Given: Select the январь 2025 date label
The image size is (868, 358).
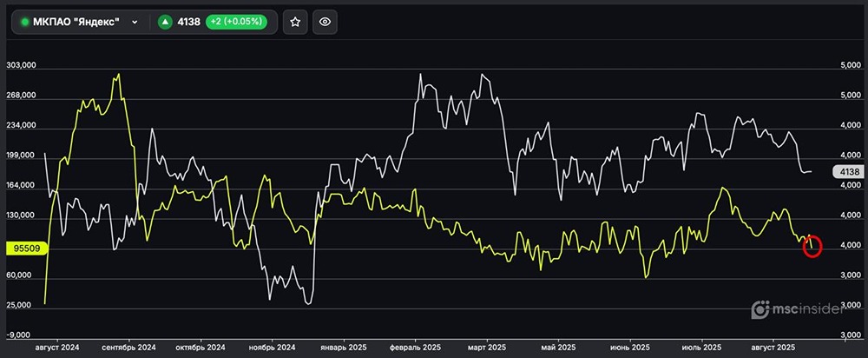Looking at the screenshot, I should [x=345, y=346].
